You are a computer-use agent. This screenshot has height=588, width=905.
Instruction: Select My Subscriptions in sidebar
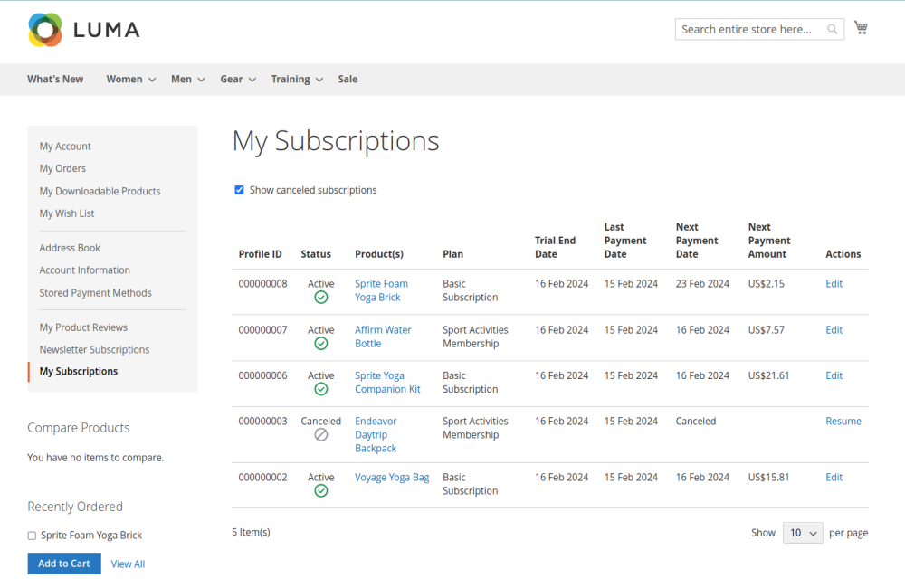(x=79, y=371)
